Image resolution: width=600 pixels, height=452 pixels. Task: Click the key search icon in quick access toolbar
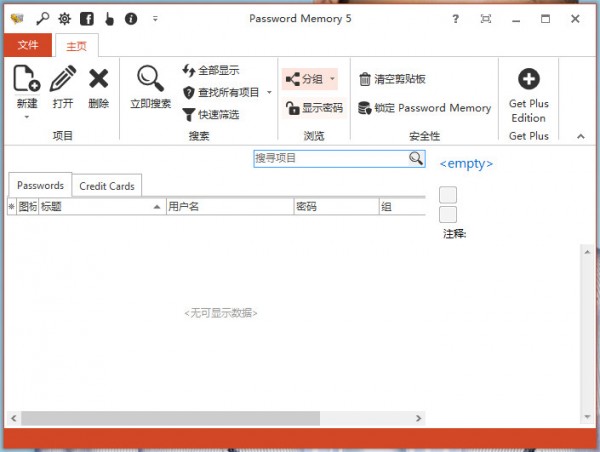42,18
